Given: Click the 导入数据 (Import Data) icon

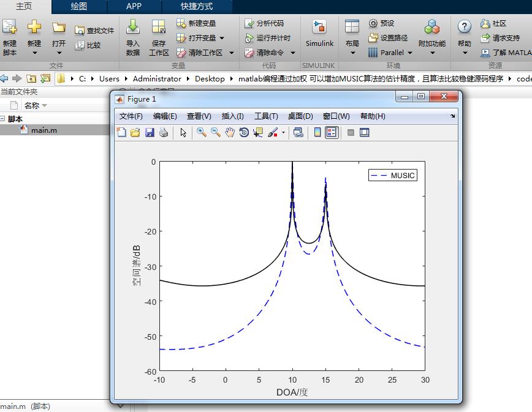Looking at the screenshot, I should pyautogui.click(x=132, y=27).
